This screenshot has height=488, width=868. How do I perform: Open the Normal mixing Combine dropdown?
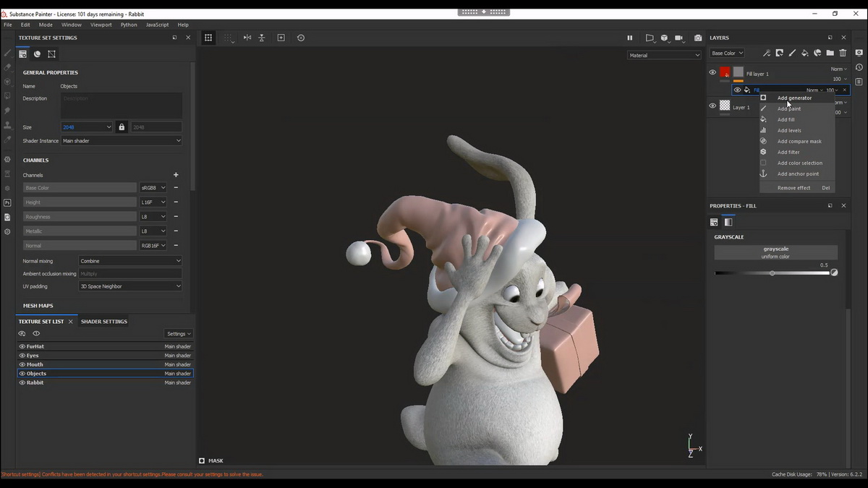[130, 261]
